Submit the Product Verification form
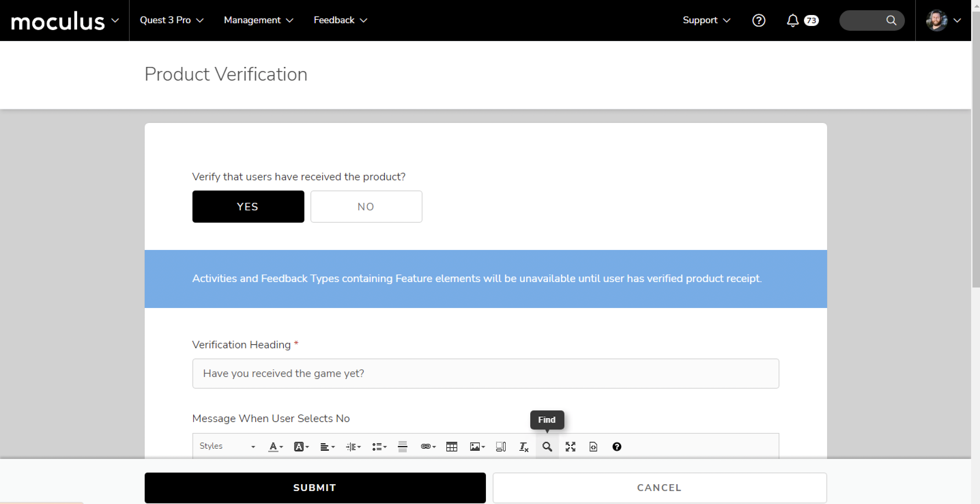This screenshot has width=980, height=504. pos(315,488)
